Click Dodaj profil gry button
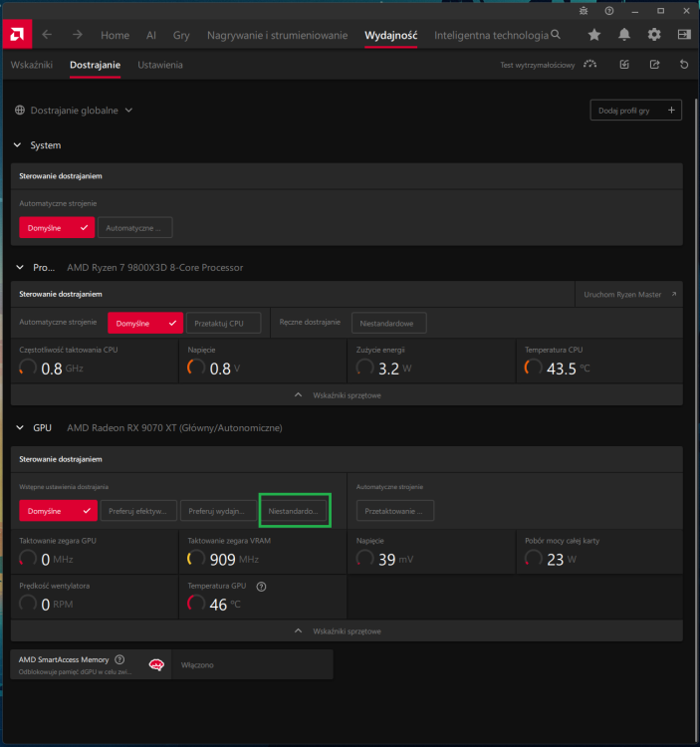700x747 pixels. 635,110
